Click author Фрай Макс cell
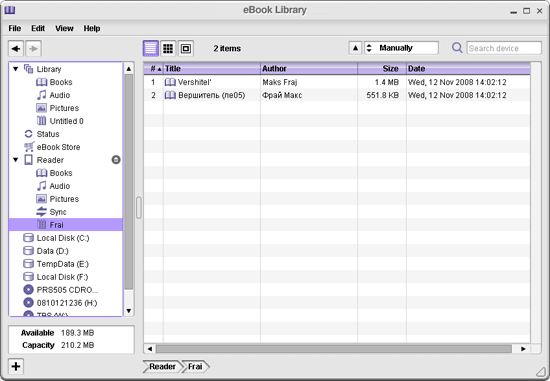Image resolution: width=550 pixels, height=381 pixels. (282, 95)
